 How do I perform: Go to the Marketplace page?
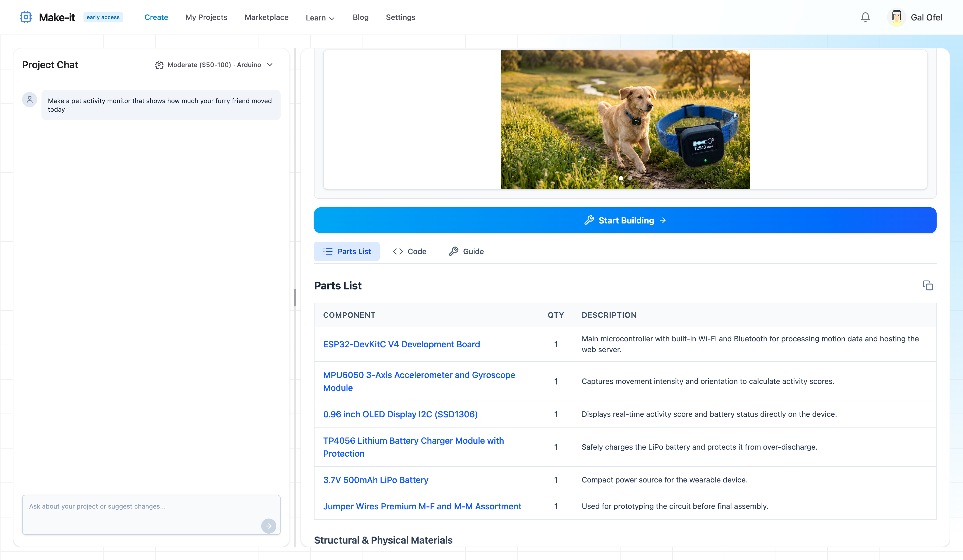(266, 17)
